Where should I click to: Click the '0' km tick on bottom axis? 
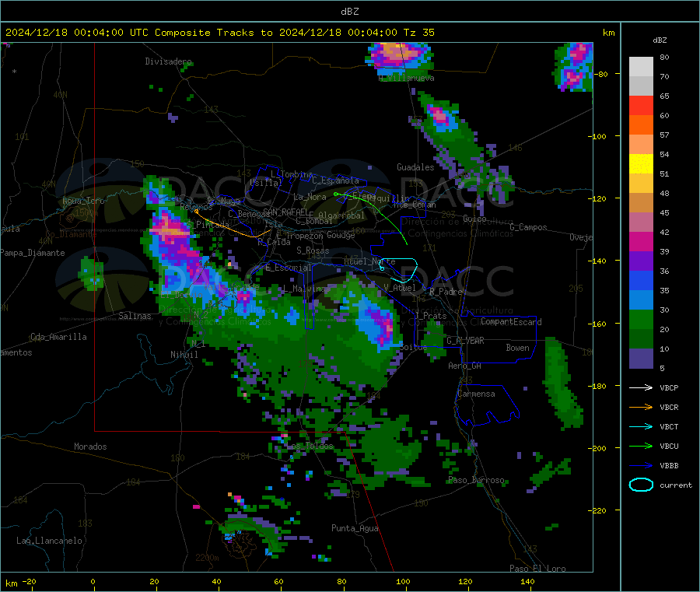pos(93,582)
